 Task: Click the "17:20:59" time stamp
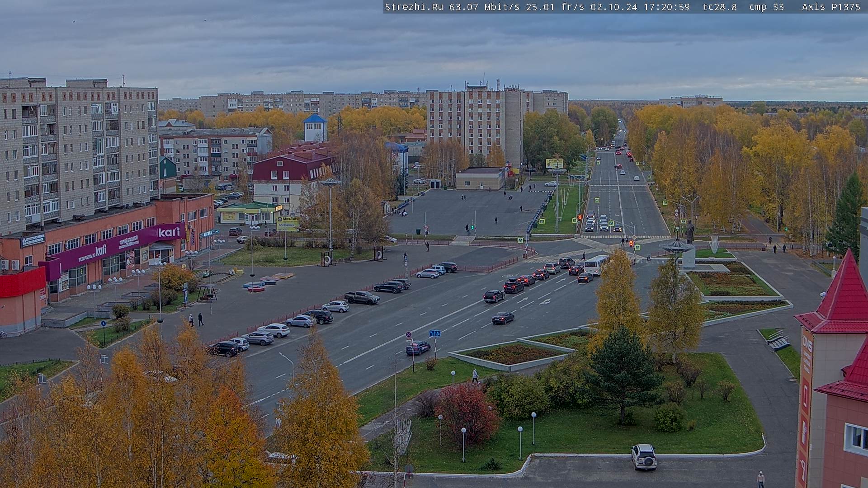(666, 7)
